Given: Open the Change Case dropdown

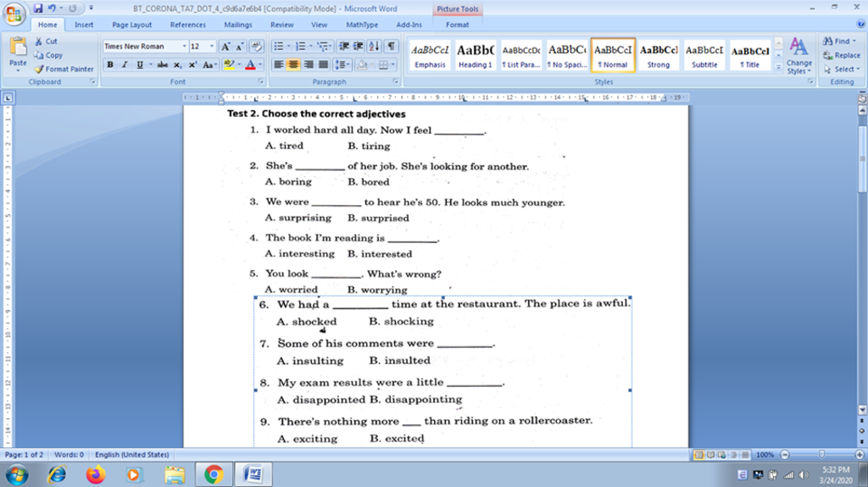Looking at the screenshot, I should [209, 64].
